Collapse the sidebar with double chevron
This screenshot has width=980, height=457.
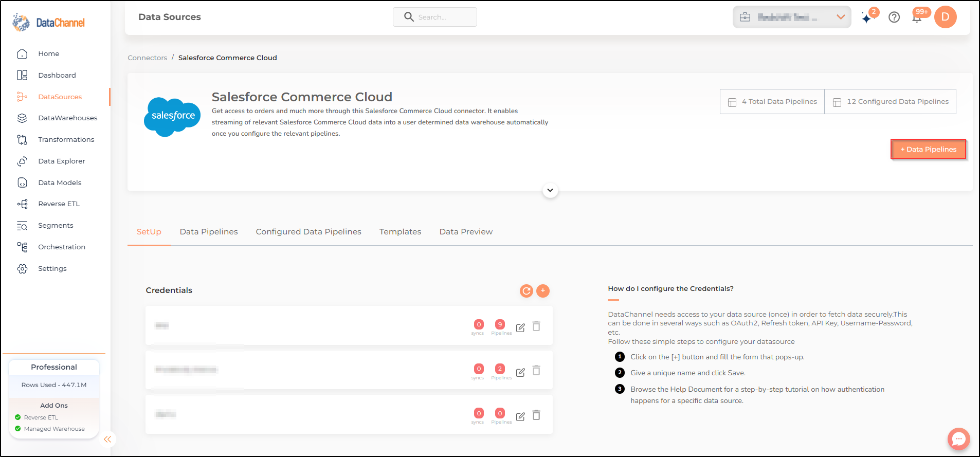107,440
